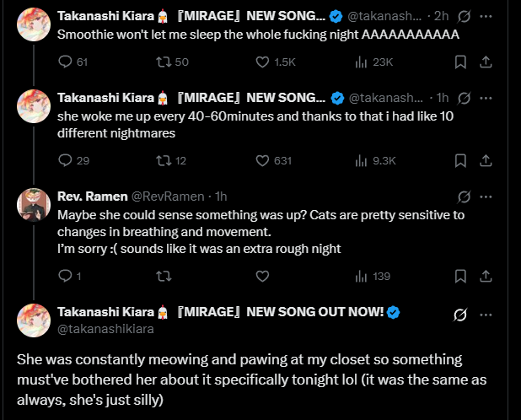Retweet the 10 nightmares tweet
The height and width of the screenshot is (420, 521).
(164, 160)
